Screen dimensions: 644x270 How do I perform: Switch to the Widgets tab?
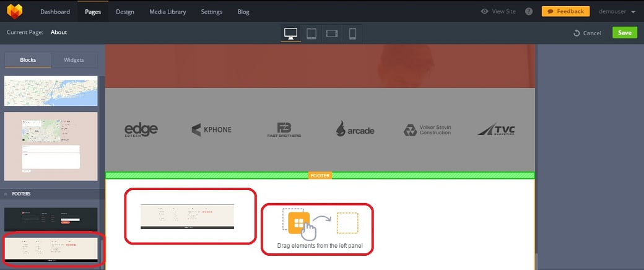pos(75,60)
